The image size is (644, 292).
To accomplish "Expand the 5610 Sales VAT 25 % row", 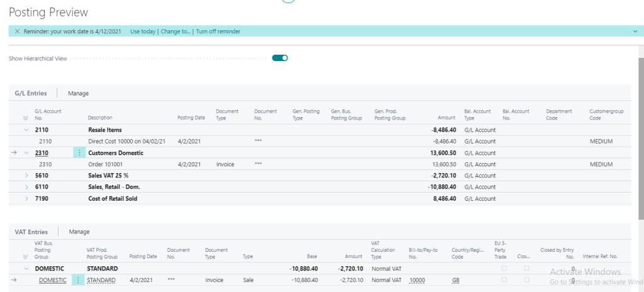I will [26, 176].
